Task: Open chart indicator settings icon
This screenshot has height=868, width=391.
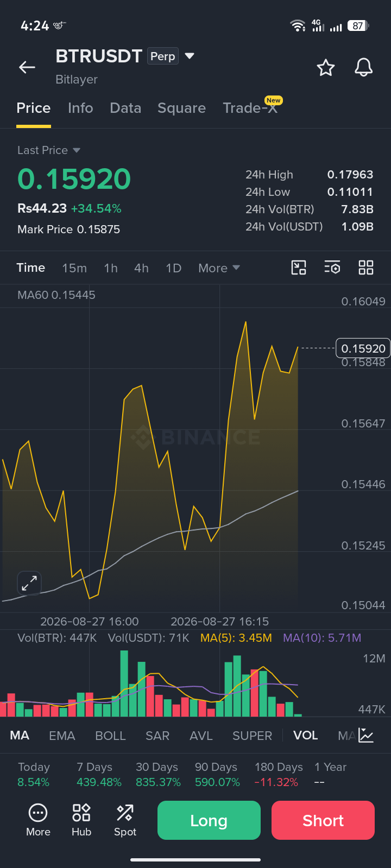Action: pyautogui.click(x=332, y=267)
